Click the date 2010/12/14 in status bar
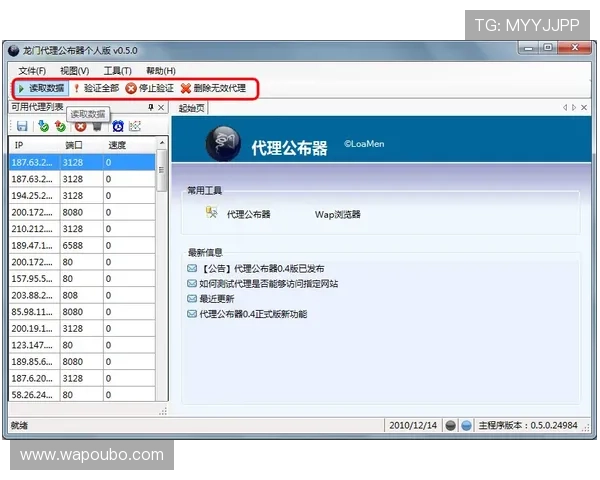Image resolution: width=600 pixels, height=480 pixels. pos(413,426)
